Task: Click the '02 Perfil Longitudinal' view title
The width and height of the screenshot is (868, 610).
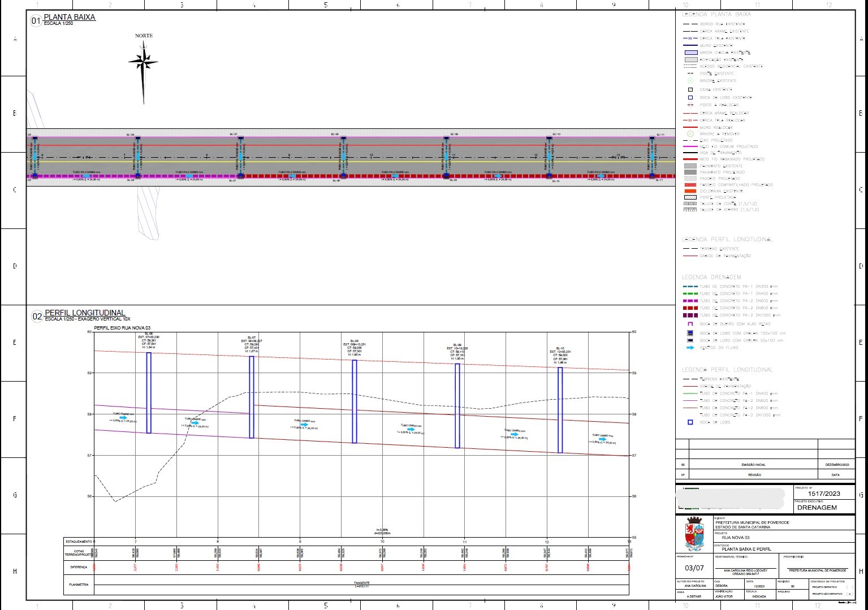Action: pos(84,313)
